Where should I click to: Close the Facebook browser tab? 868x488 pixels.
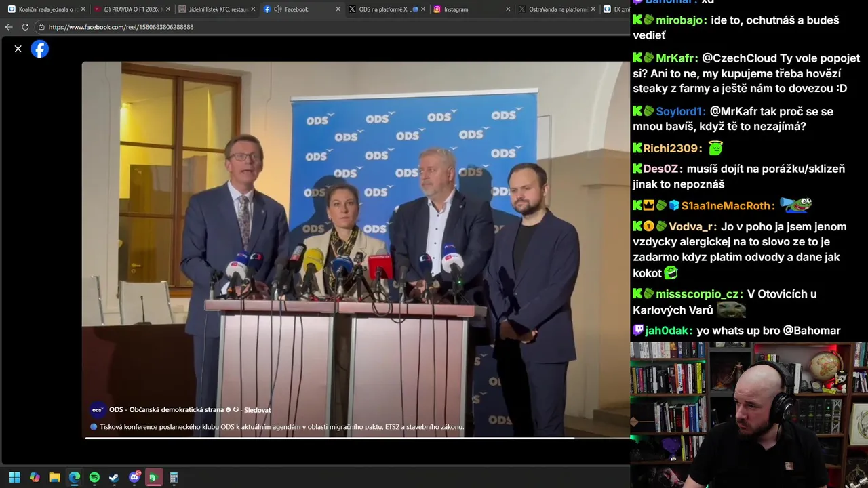pyautogui.click(x=338, y=9)
